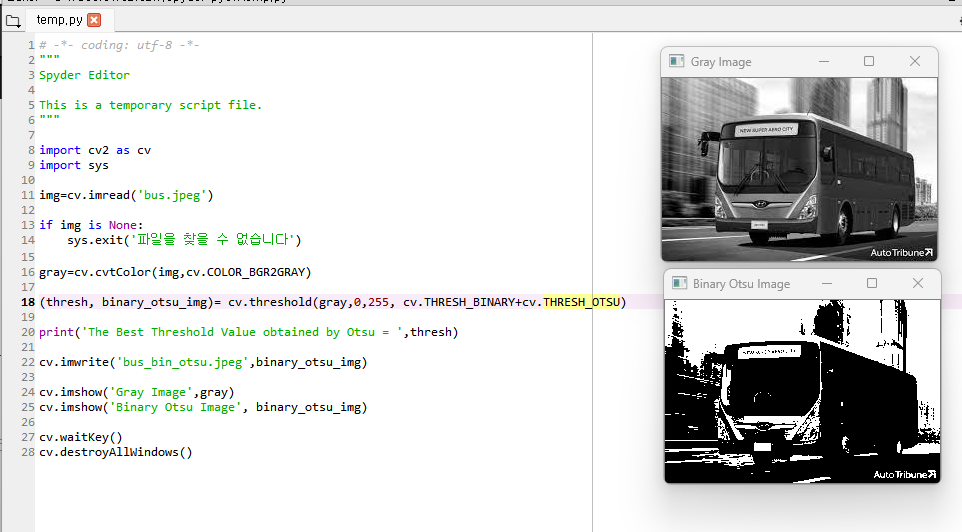Click line number 11 in the gutter

[x=28, y=195]
